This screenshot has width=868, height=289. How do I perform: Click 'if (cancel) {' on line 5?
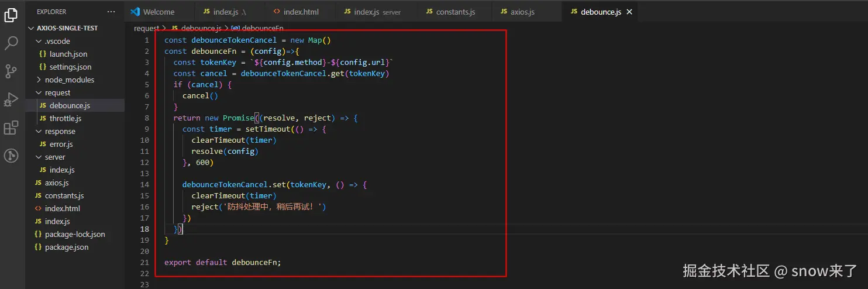(x=202, y=85)
